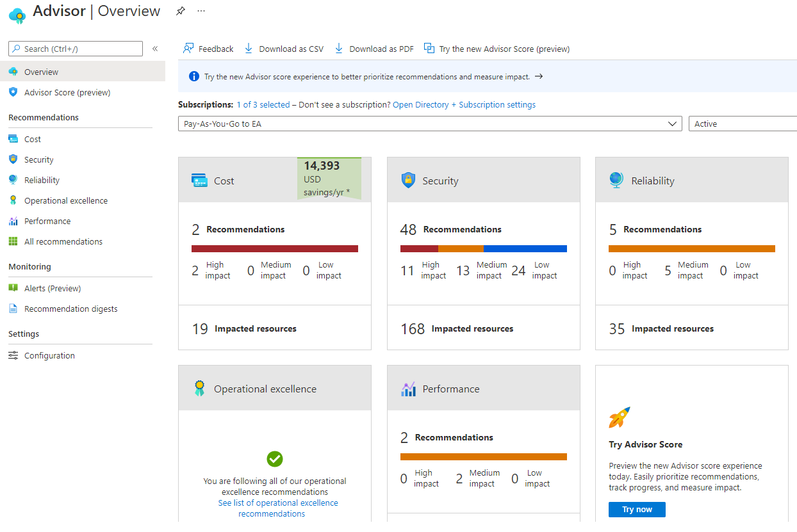Image resolution: width=797 pixels, height=532 pixels.
Task: Open the Active status dropdown
Action: click(743, 124)
